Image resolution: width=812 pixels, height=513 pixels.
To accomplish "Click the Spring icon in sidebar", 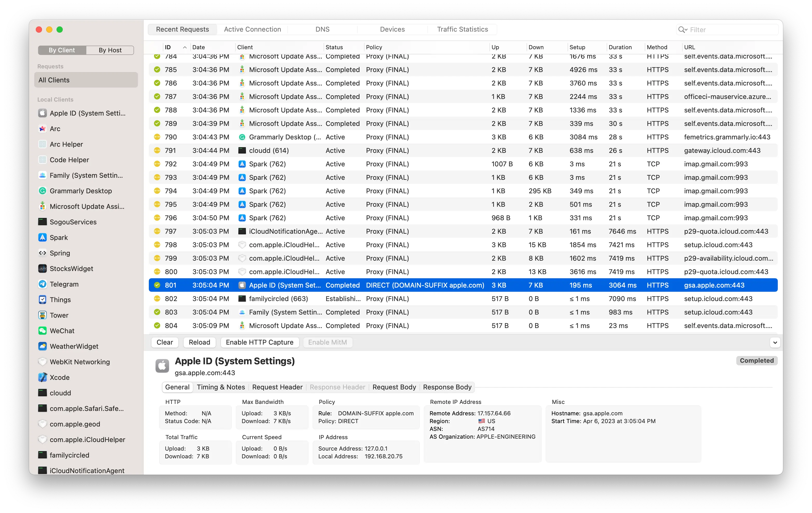I will click(43, 253).
